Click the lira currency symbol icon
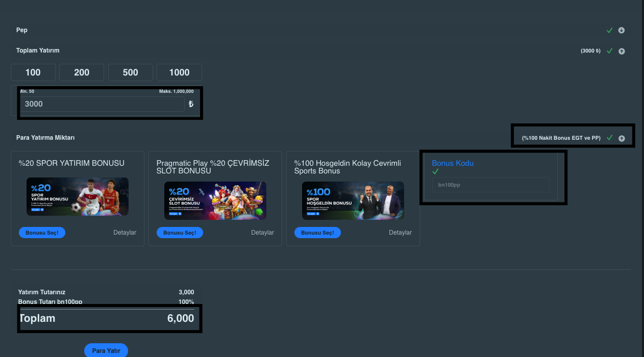 [x=191, y=104]
